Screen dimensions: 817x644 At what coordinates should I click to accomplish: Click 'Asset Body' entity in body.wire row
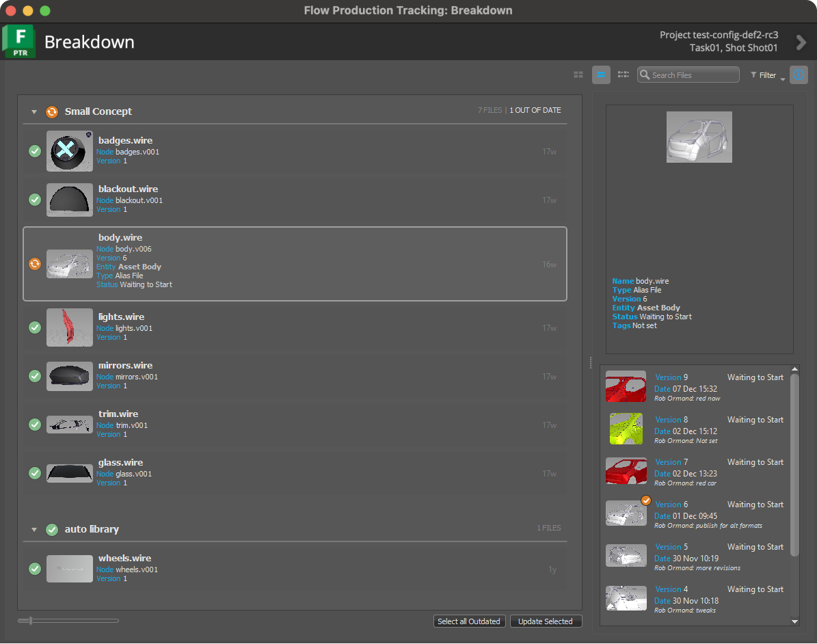139,267
